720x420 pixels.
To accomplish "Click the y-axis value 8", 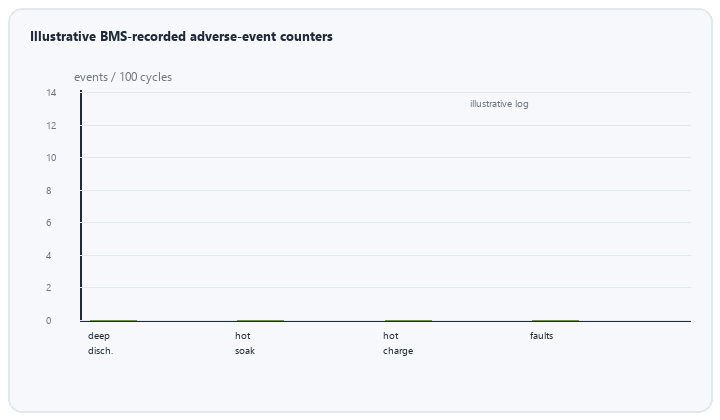I will point(49,190).
